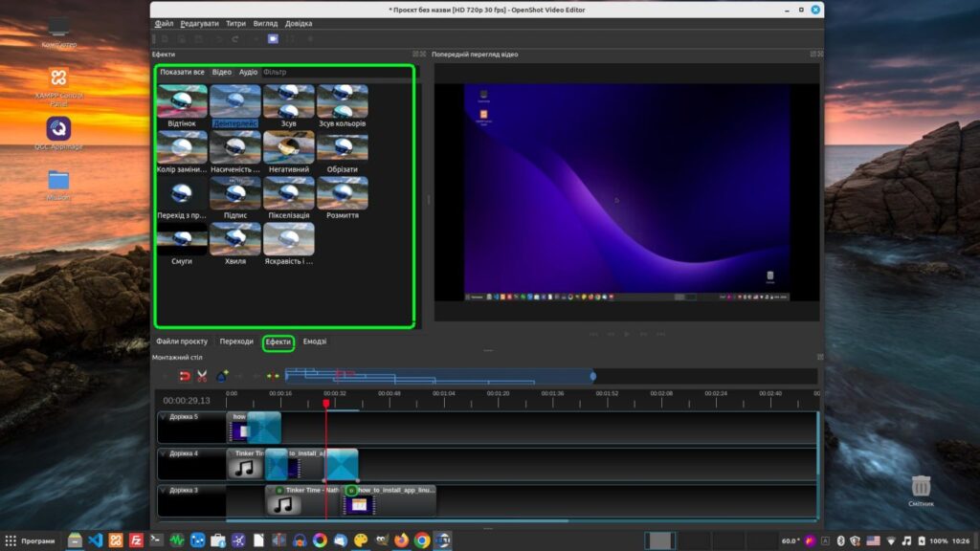
Task: Open the network Wi-Fi tray icon
Action: point(891,541)
